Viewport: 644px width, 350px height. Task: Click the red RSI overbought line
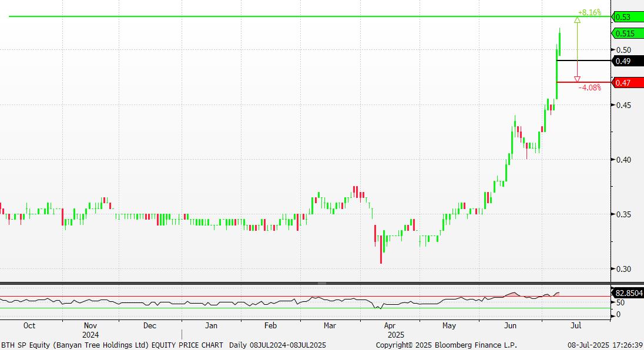point(305,296)
